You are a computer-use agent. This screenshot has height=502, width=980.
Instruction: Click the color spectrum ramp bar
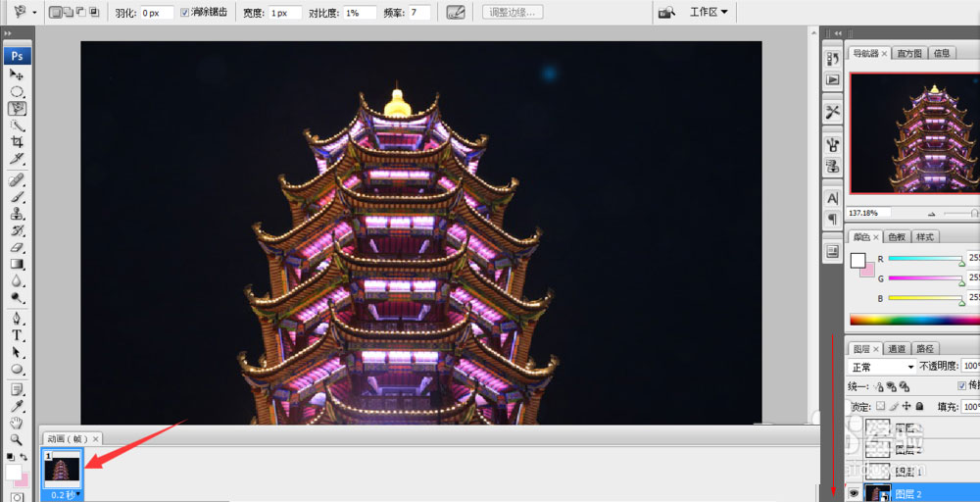point(914,320)
